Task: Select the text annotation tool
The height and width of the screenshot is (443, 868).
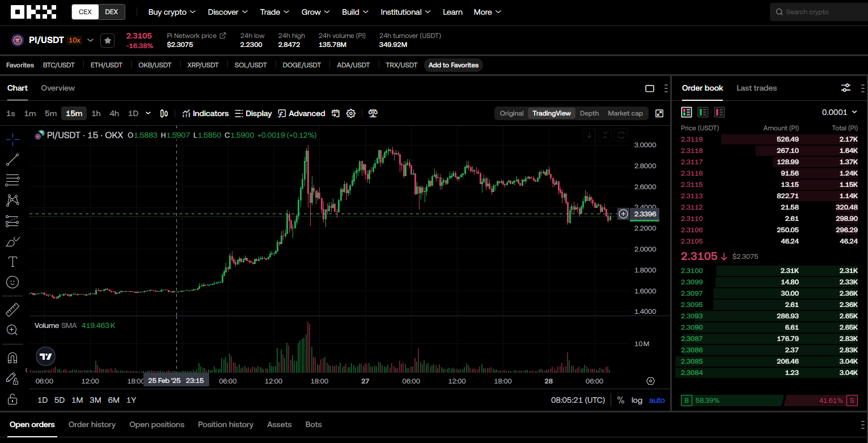Action: (x=12, y=262)
